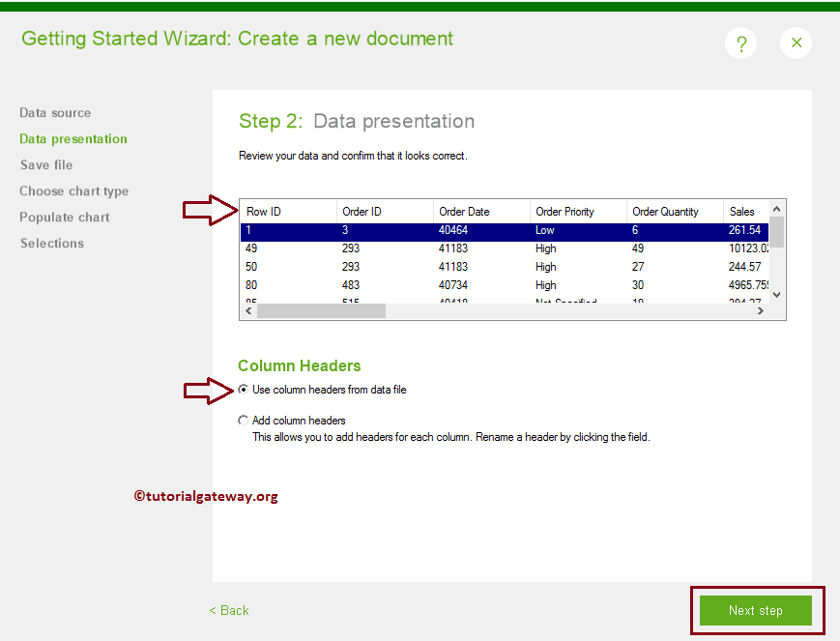The image size is (840, 641).
Task: Go to the Selections step
Action: tap(51, 243)
